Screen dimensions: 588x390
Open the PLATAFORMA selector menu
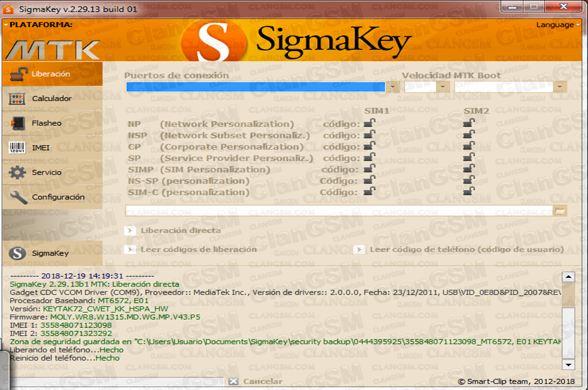(38, 24)
